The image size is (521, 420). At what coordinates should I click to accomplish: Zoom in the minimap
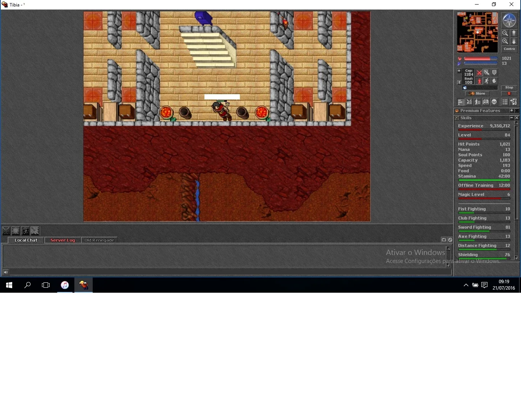(505, 41)
